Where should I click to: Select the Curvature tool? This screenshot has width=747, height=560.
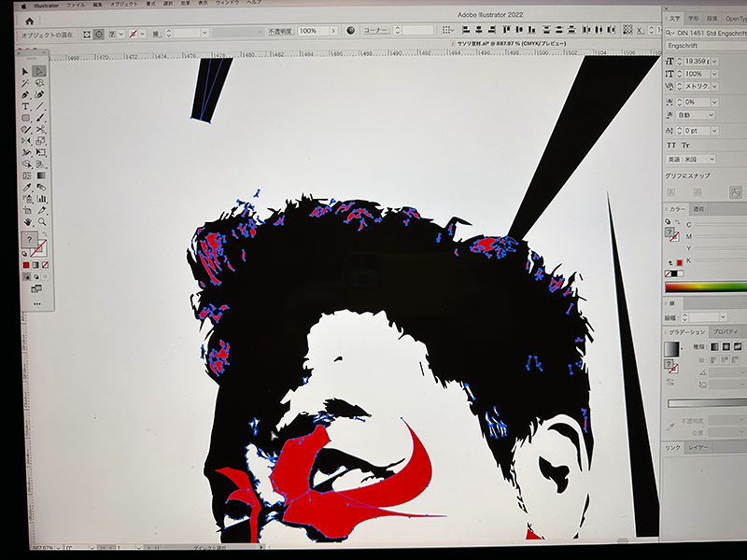[x=40, y=95]
